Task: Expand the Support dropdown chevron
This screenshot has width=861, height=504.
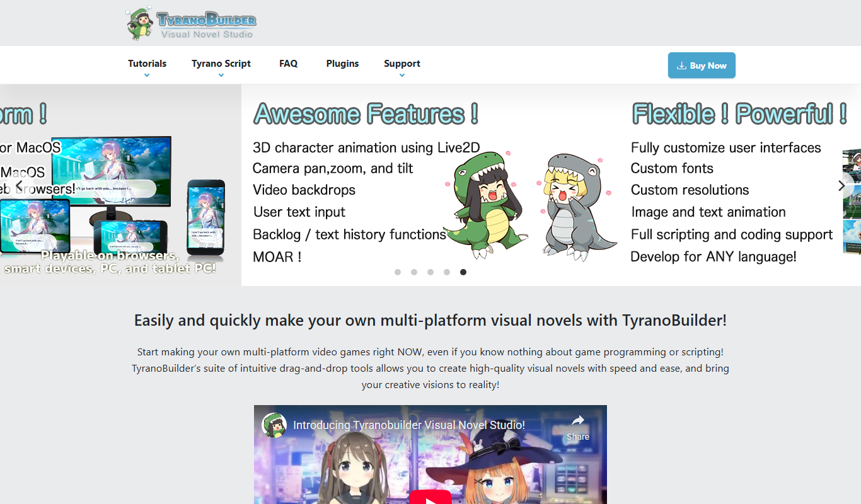Action: click(x=402, y=76)
